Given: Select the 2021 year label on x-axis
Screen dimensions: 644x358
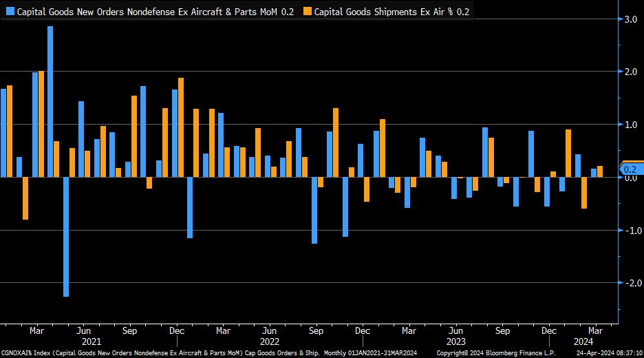Looking at the screenshot, I should 91,340.
